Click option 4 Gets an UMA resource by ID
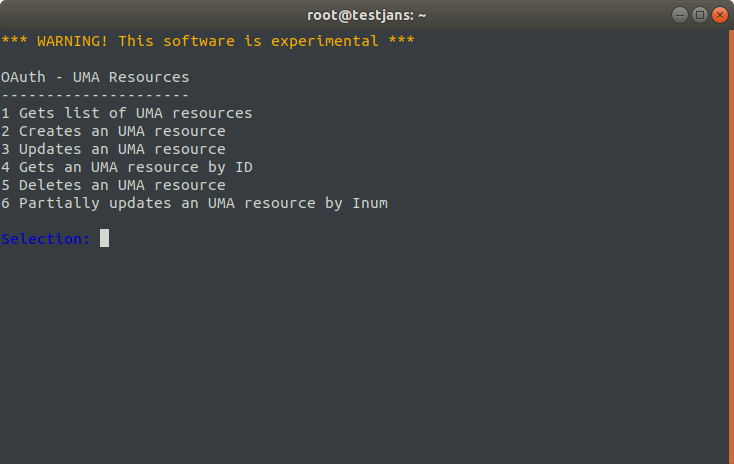Viewport: 734px width, 464px height. [127, 167]
